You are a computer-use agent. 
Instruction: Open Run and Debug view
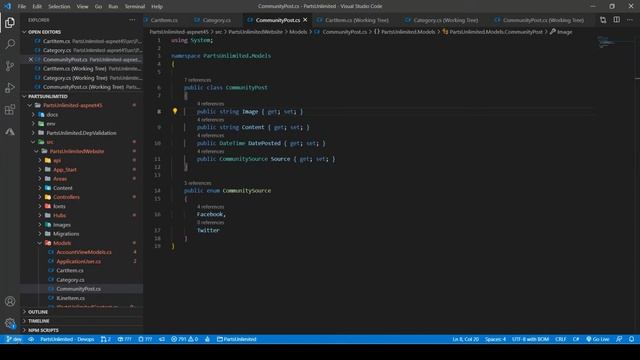point(10,87)
